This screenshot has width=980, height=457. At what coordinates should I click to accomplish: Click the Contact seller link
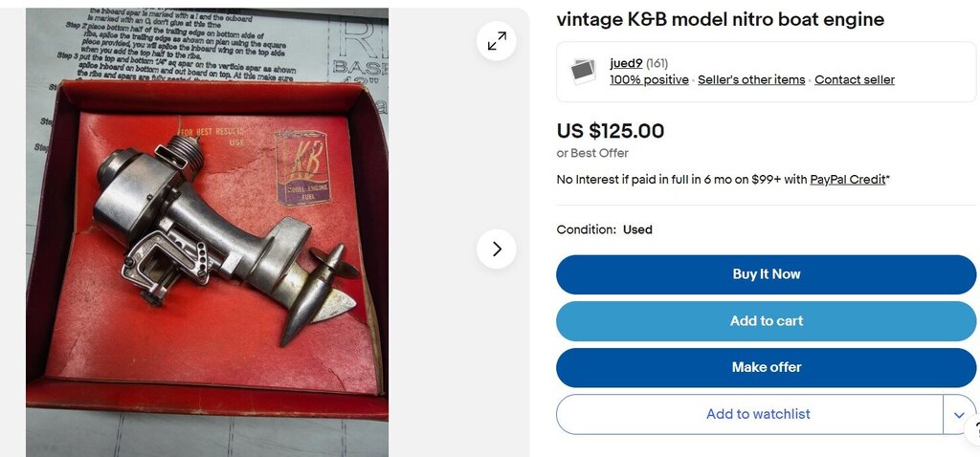[855, 80]
